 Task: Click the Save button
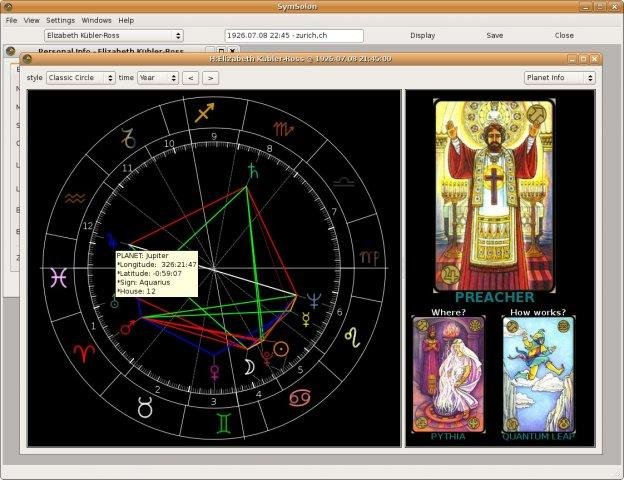(x=495, y=35)
